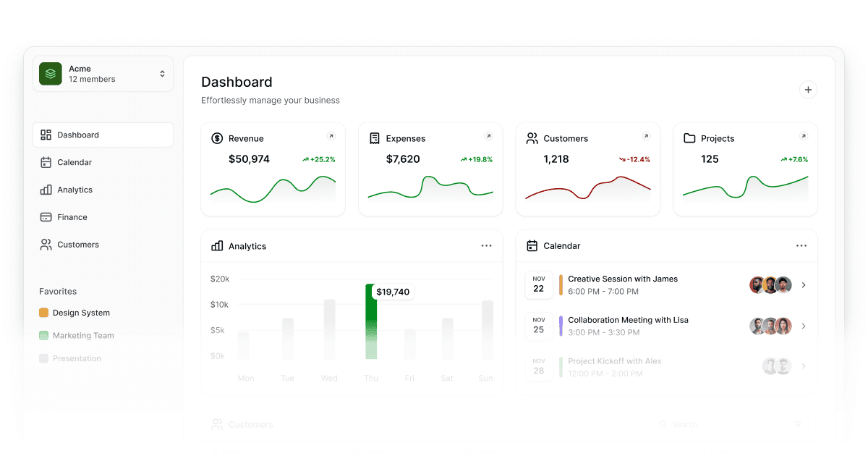Select the Analytics icon in the sidebar
This screenshot has height=456, width=868.
click(x=46, y=190)
